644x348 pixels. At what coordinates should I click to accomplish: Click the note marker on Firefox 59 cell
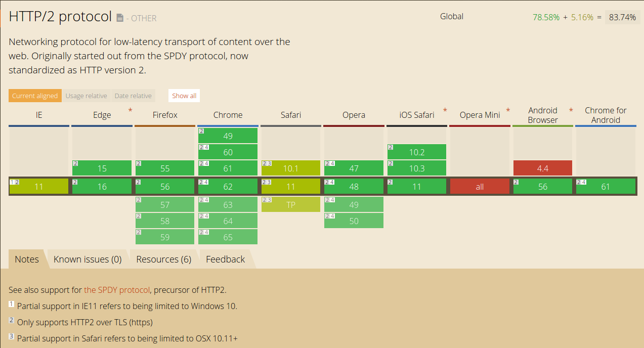point(138,232)
